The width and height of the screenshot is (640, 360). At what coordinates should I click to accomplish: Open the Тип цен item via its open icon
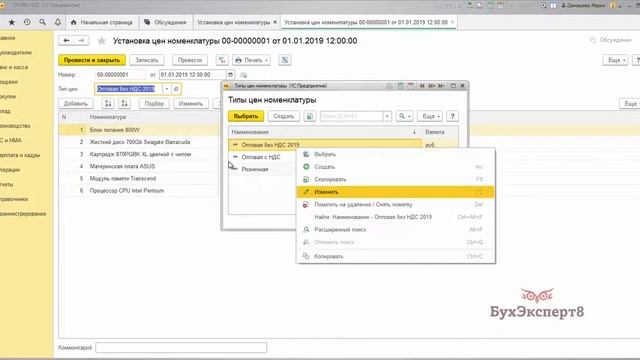pyautogui.click(x=176, y=89)
